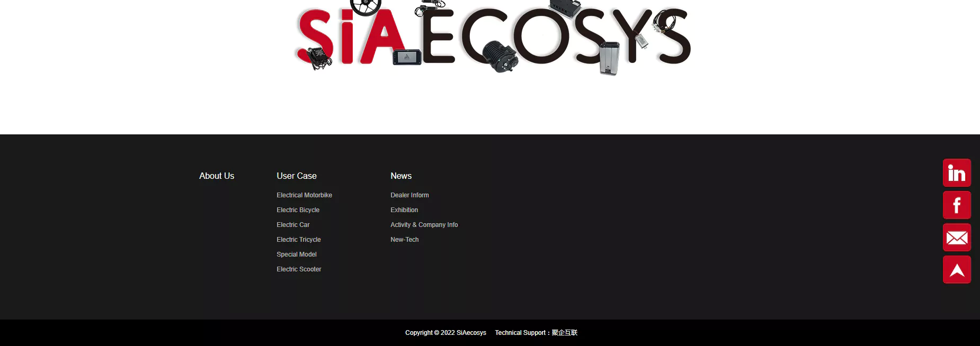
Task: Open the Electric Car link
Action: [293, 225]
